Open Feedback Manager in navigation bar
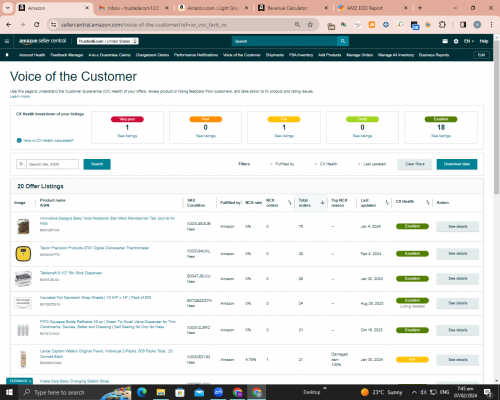Image resolution: width=500 pixels, height=400 pixels. pos(67,55)
